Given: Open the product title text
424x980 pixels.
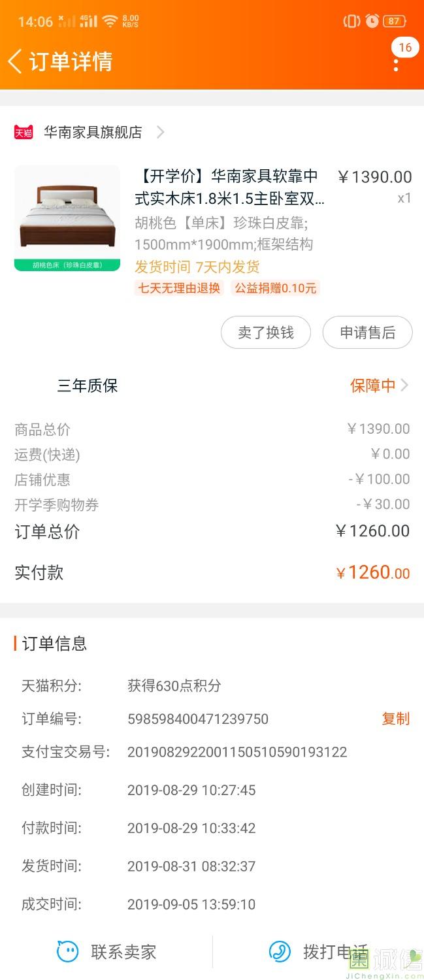Looking at the screenshot, I should (x=229, y=187).
